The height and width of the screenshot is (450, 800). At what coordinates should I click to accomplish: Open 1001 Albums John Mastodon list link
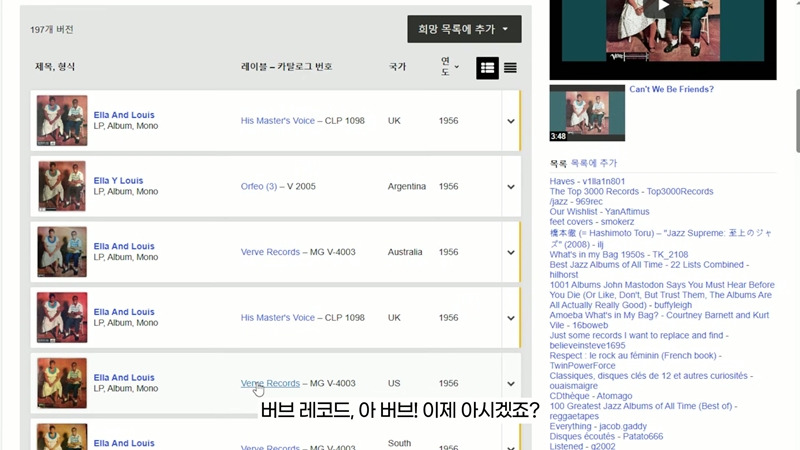pyautogui.click(x=662, y=295)
